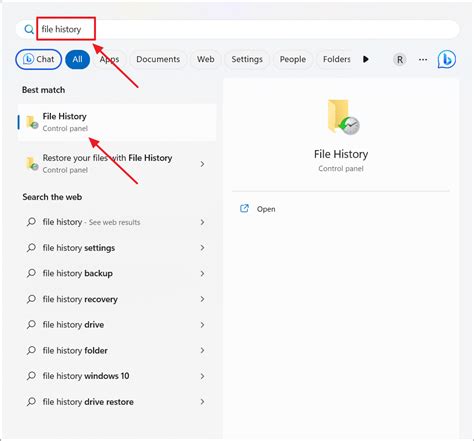Switch to the Settings filter tab
Image resolution: width=474 pixels, height=441 pixels.
point(247,59)
